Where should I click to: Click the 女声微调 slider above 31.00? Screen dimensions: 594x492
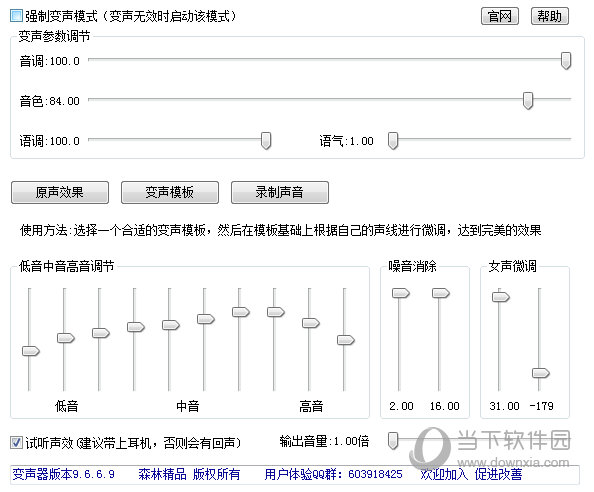[501, 297]
